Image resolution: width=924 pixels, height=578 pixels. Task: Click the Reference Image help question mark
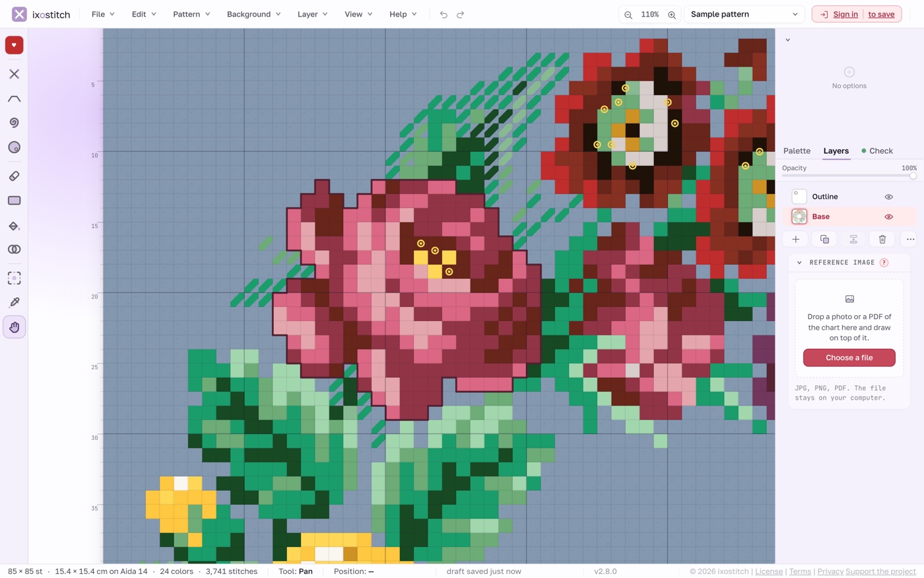(x=884, y=263)
